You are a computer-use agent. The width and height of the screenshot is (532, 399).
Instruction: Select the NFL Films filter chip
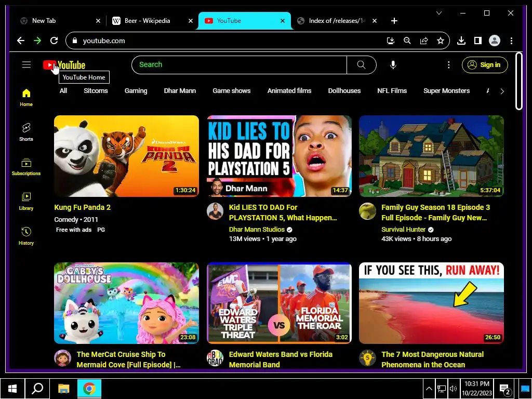[x=392, y=90]
